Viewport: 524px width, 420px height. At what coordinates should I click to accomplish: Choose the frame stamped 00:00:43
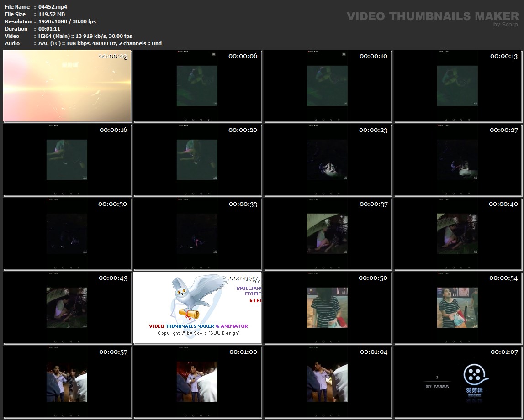click(67, 308)
